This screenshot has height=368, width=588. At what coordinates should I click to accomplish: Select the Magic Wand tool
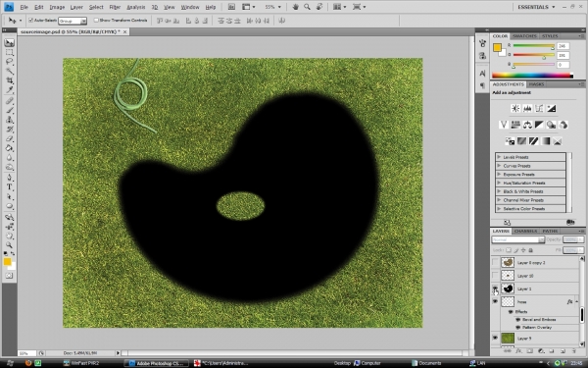click(x=10, y=72)
